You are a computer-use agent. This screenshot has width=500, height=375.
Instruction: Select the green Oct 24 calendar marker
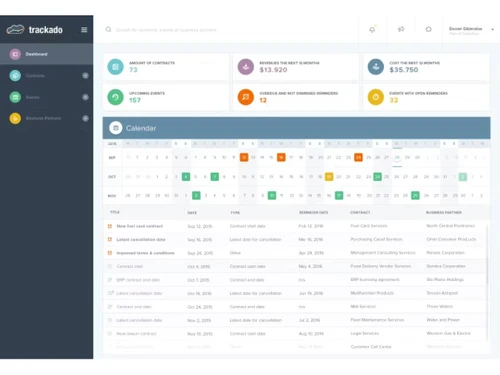(x=377, y=177)
